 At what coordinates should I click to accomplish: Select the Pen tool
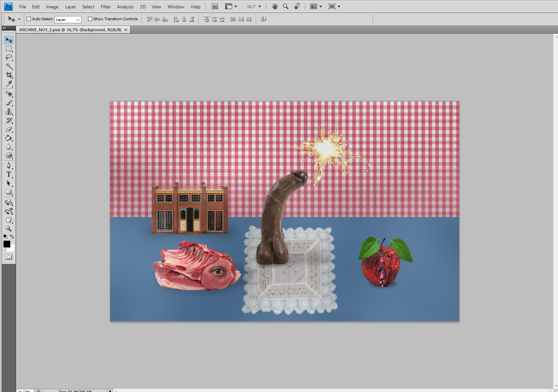coord(9,165)
